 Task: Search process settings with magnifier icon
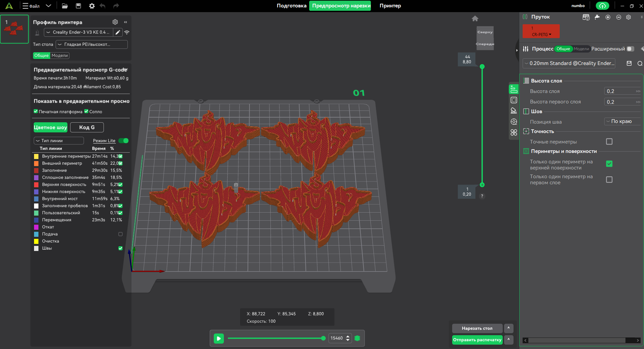(x=640, y=63)
